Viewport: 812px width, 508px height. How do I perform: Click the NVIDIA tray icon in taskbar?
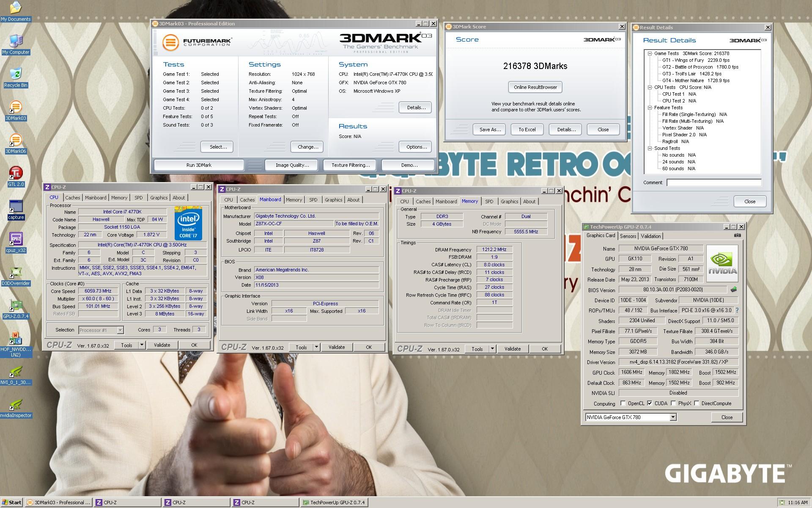782,502
